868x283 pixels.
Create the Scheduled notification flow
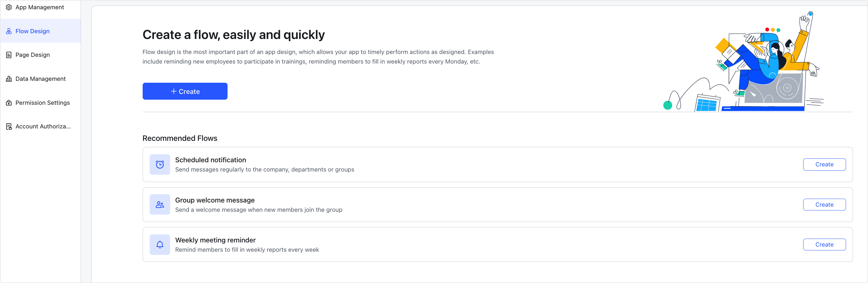pyautogui.click(x=824, y=164)
